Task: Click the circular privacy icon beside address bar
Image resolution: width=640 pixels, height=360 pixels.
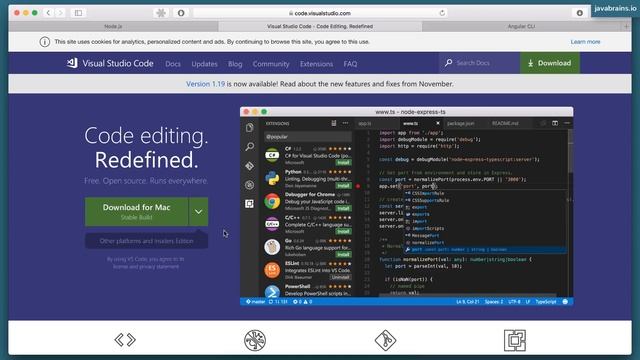Action: [x=181, y=13]
